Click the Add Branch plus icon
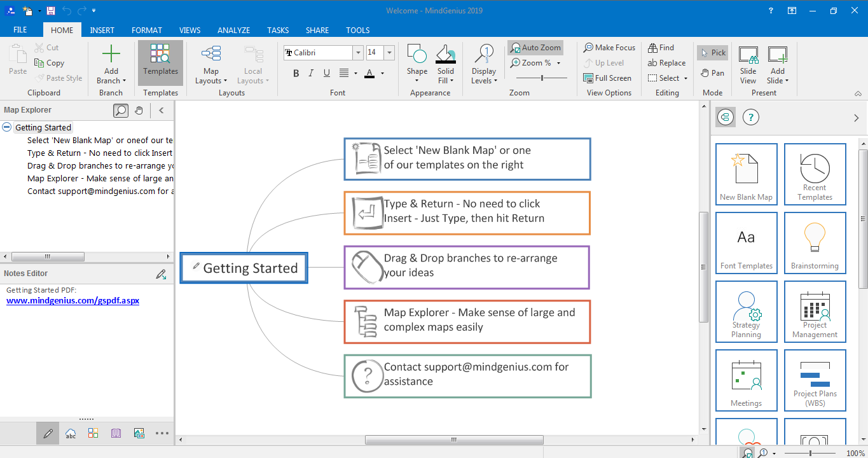 click(111, 54)
